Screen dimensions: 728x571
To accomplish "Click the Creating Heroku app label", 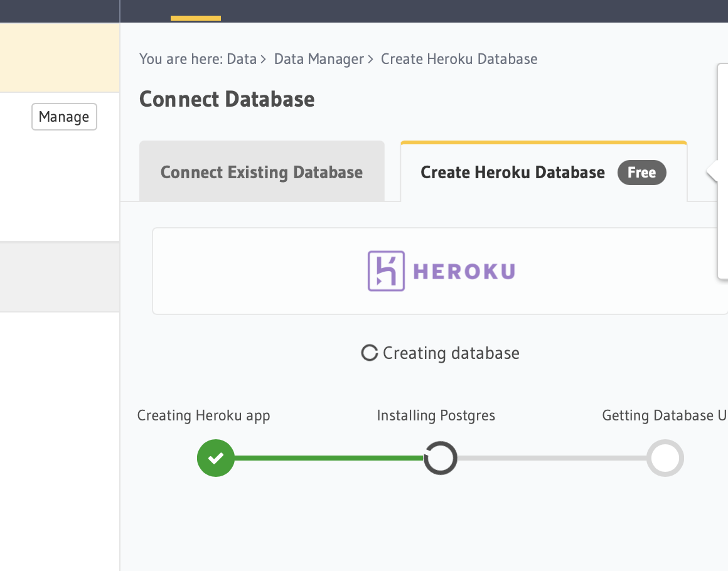I will pyautogui.click(x=203, y=415).
